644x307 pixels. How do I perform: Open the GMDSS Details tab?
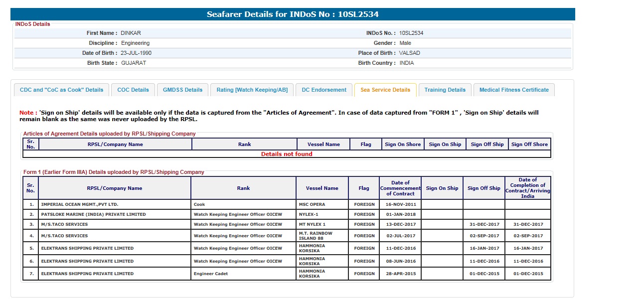182,90
